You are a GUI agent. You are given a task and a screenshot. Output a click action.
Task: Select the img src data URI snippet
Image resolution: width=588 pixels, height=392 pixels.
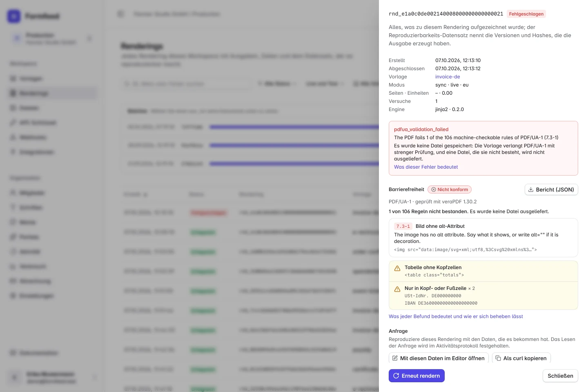465,249
